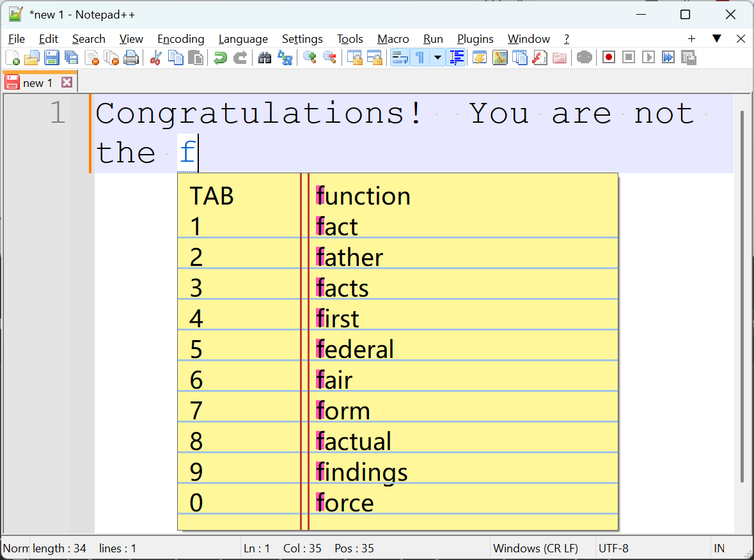754x560 pixels.
Task: Open the show symbols dropdown arrow
Action: [437, 58]
